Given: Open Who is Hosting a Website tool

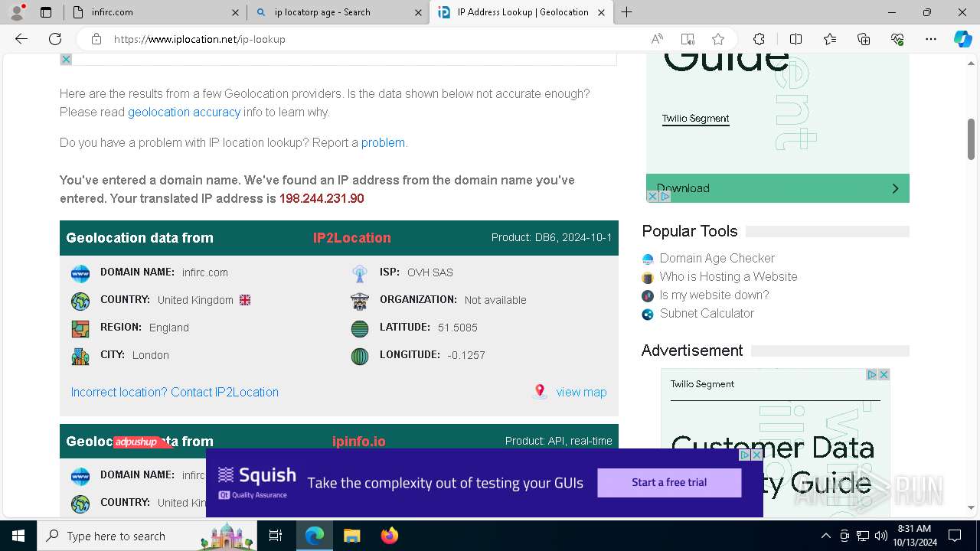Looking at the screenshot, I should tap(728, 277).
